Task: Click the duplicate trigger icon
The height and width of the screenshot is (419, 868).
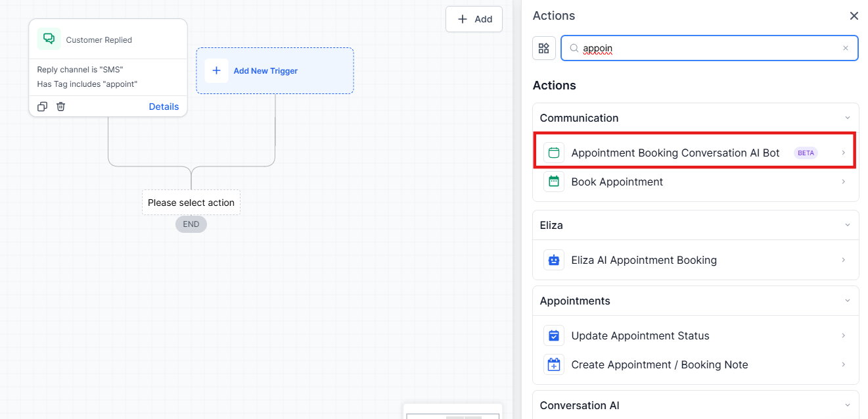Action: 42,107
